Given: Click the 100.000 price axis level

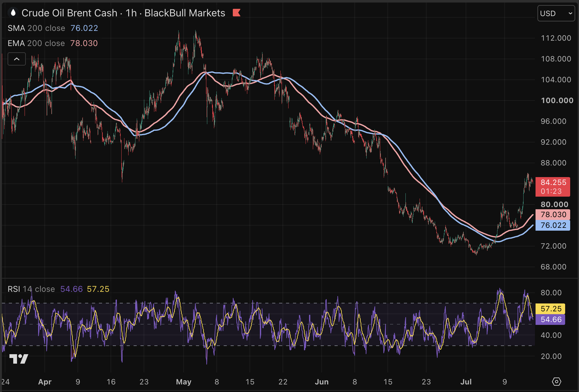Looking at the screenshot, I should pyautogui.click(x=557, y=101).
